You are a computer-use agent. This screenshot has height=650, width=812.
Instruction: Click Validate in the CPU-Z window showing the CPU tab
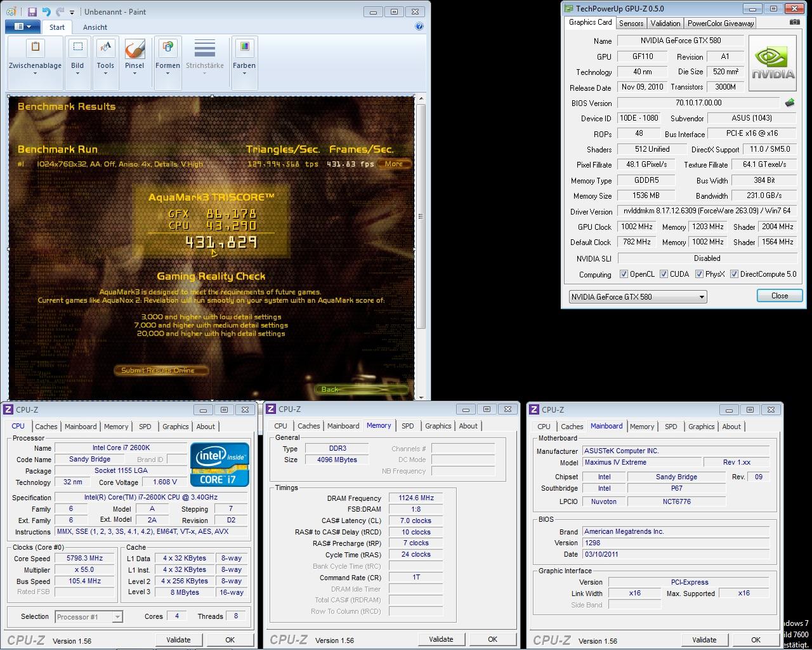[x=178, y=640]
